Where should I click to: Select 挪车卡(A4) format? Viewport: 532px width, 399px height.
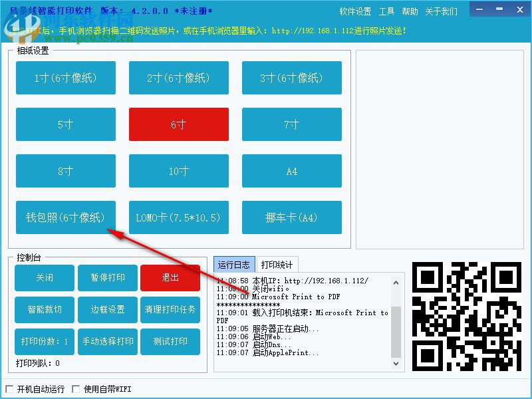point(291,217)
